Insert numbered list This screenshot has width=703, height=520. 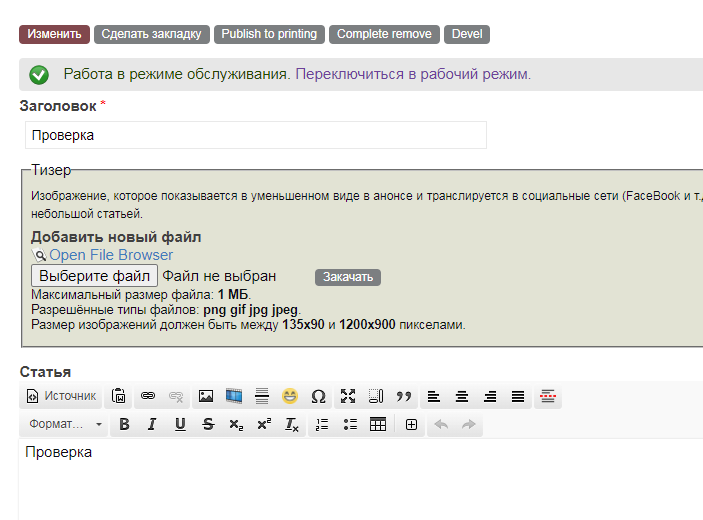coord(322,424)
